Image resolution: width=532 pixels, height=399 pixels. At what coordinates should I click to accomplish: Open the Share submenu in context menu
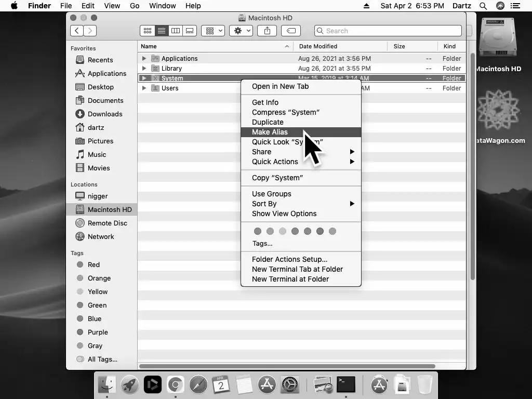point(301,152)
